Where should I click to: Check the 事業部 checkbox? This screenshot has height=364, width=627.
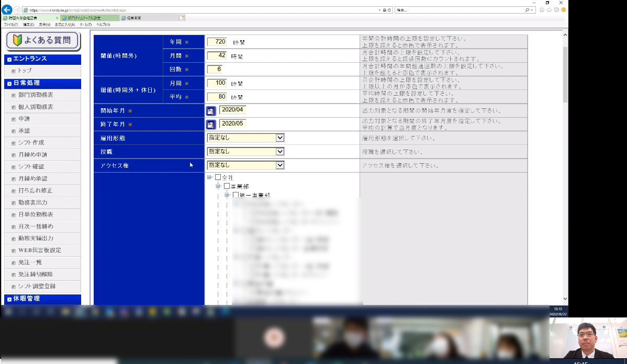(227, 186)
